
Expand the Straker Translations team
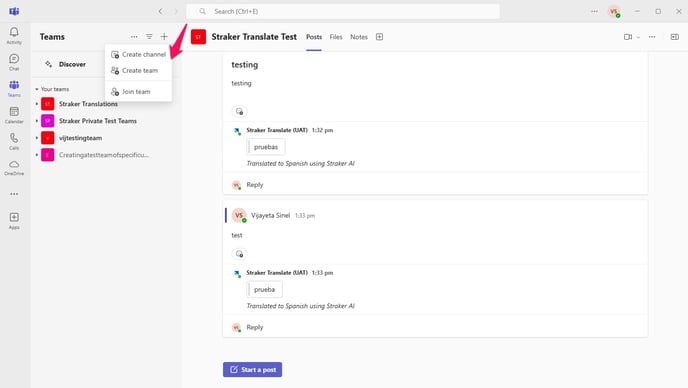37,104
